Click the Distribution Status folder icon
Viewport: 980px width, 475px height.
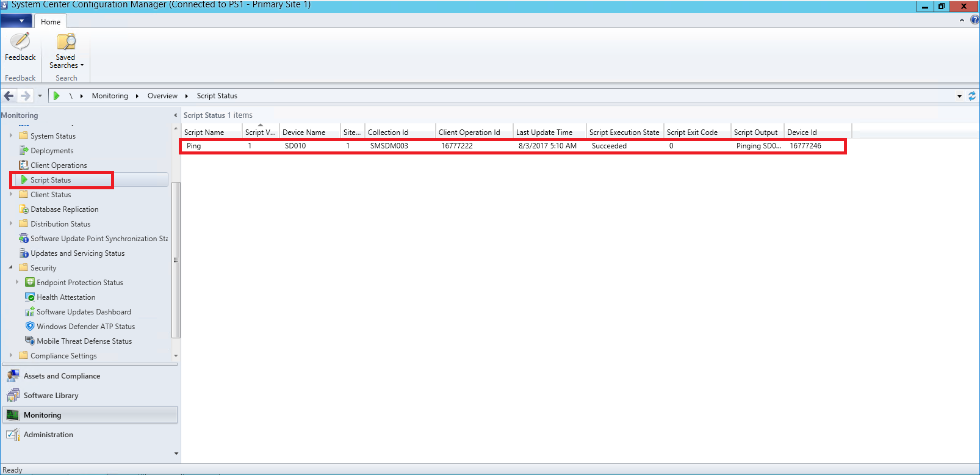click(x=24, y=223)
